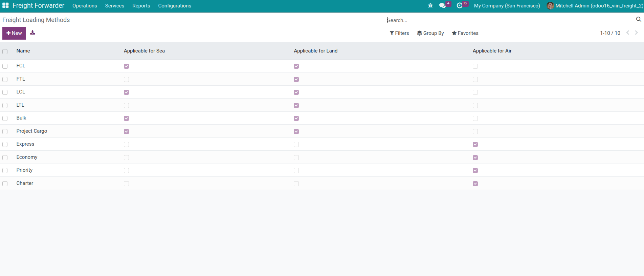Tick the select-all header checkbox
The width and height of the screenshot is (644, 276).
[5, 51]
